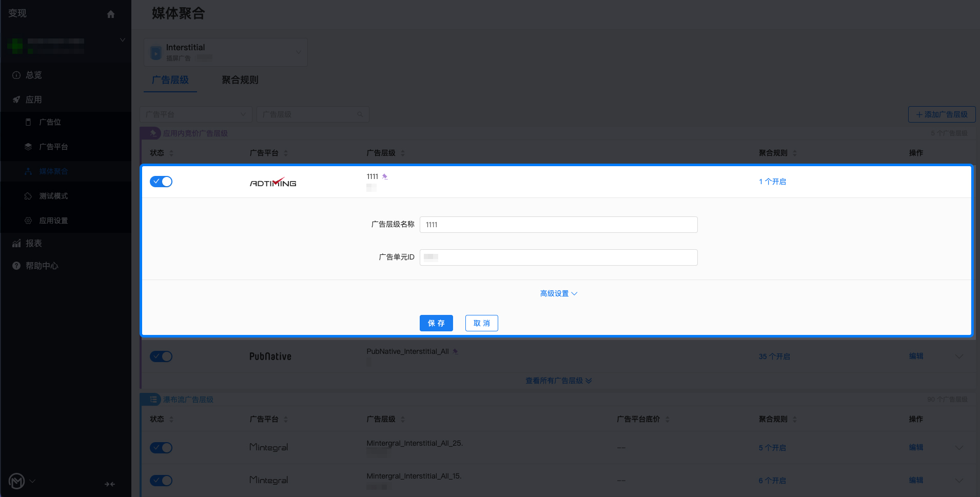Open 测试模式 puzzle icon item

coord(28,196)
